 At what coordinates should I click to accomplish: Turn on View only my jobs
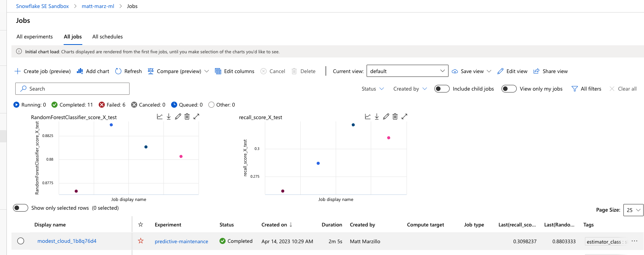click(509, 89)
